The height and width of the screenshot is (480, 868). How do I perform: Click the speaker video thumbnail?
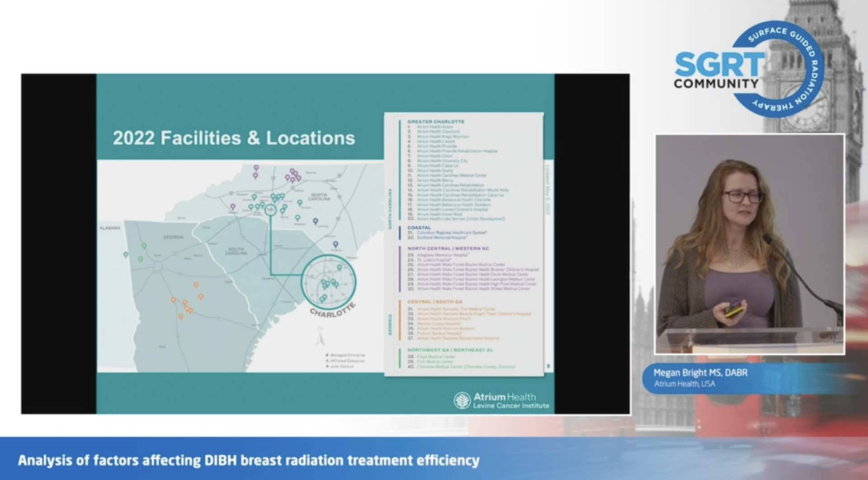pos(750,244)
